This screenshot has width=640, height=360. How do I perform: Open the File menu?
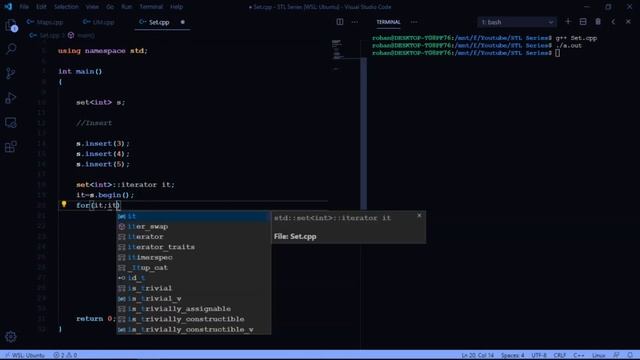[24, 7]
